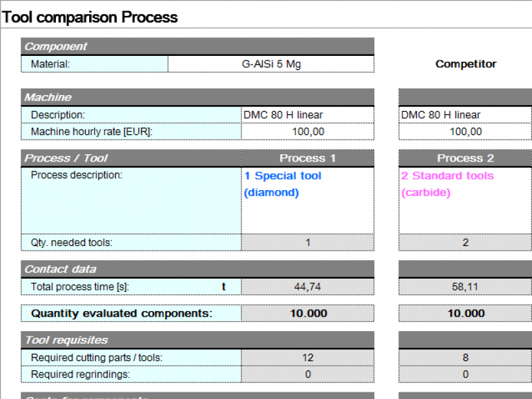The image size is (532, 399).
Task: Select the competitor's DMC 80 H linear cell
Action: [465, 114]
